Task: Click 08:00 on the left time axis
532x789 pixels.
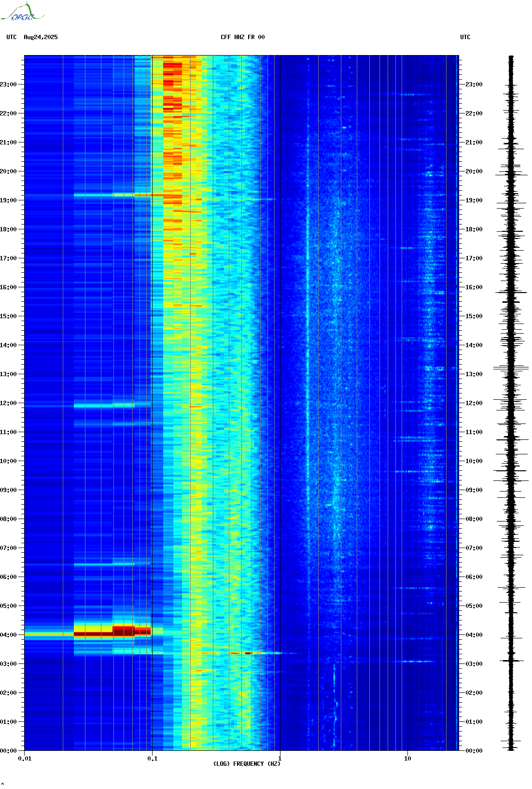Action: (x=8, y=519)
